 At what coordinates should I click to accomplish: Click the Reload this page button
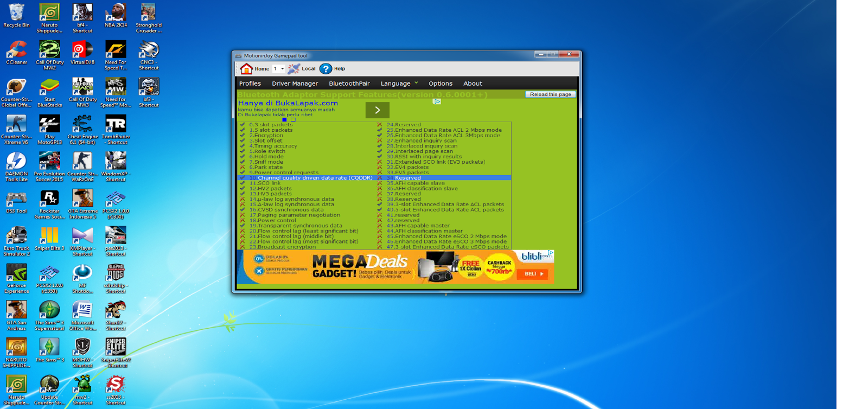(550, 94)
